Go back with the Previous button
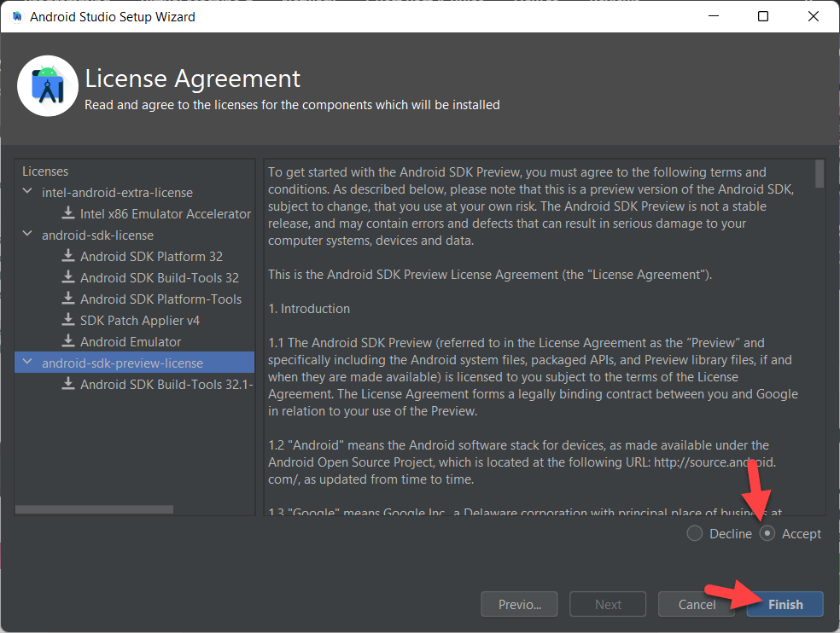Viewport: 840px width, 633px height. (x=519, y=604)
